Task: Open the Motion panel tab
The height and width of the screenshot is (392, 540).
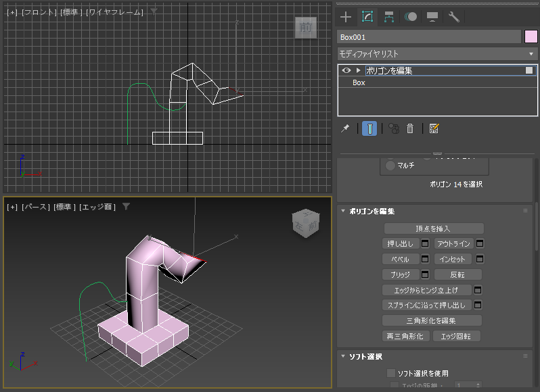Action: point(411,17)
